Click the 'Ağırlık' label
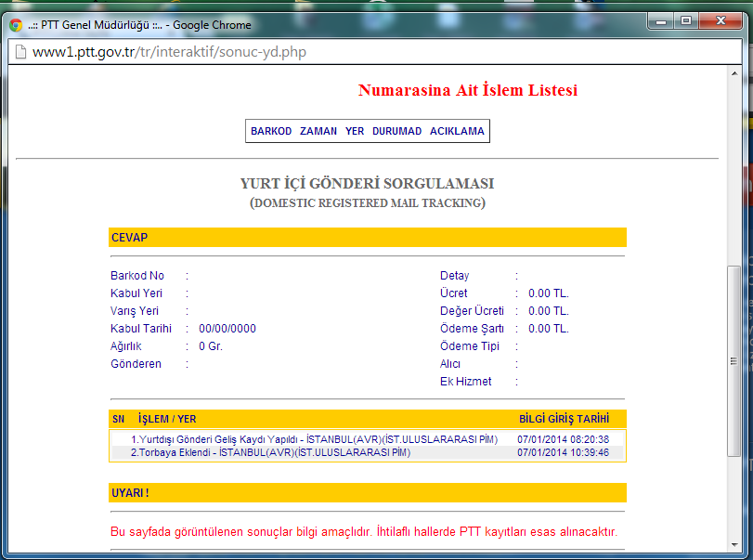Screen dimensions: 753x560 126,346
